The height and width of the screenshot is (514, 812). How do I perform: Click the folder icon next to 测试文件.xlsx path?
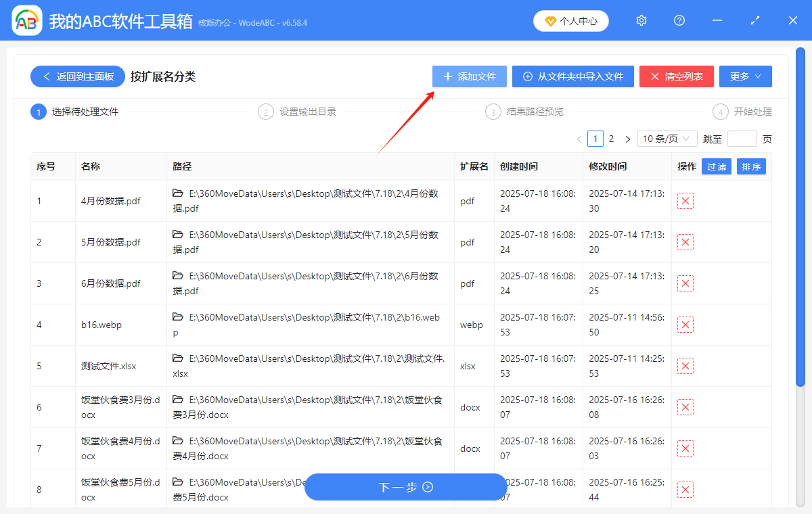(x=179, y=358)
